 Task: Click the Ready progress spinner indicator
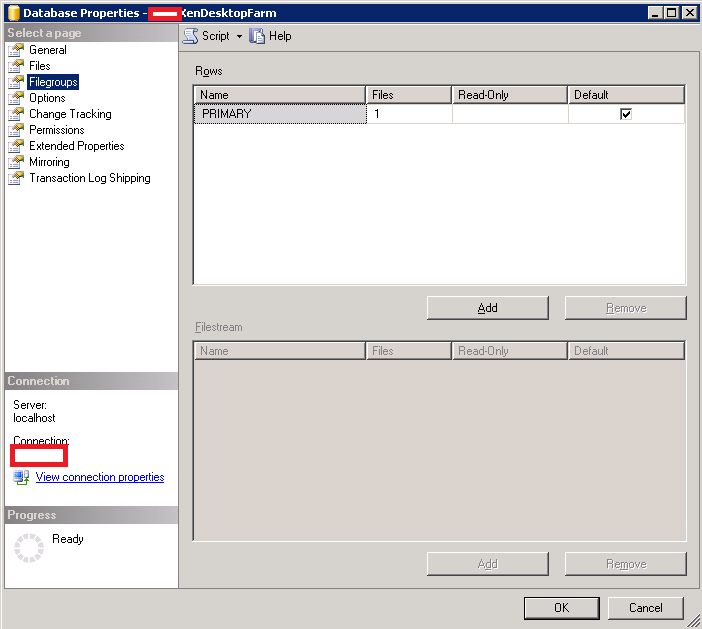pyautogui.click(x=29, y=548)
